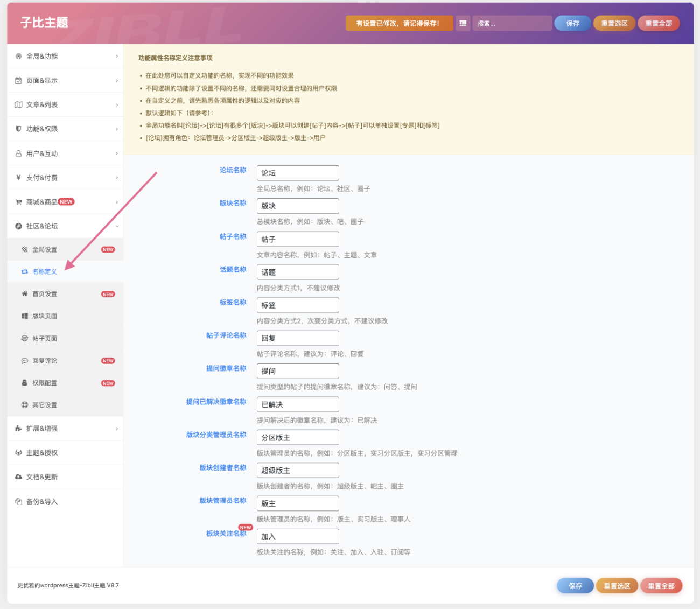The image size is (700, 609).
Task: Select the 全局&功能 target icon
Action: pos(18,56)
